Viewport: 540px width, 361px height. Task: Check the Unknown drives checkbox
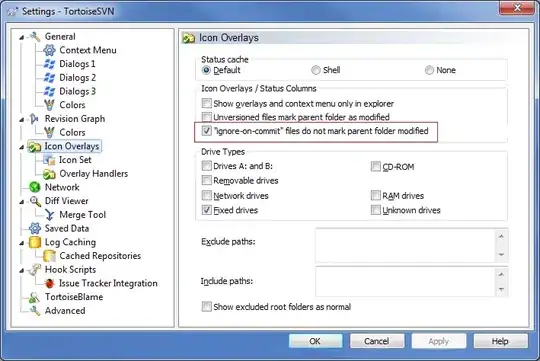click(375, 210)
